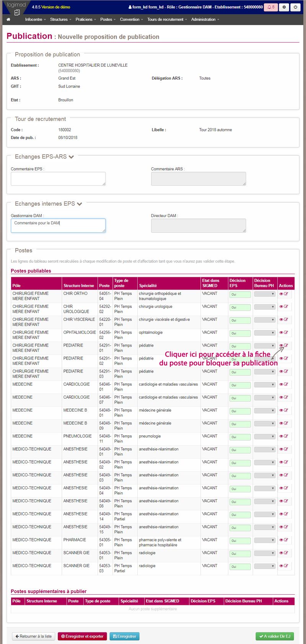
Task: View poste 54046-01 cardiologie eye icon
Action: (x=281, y=384)
